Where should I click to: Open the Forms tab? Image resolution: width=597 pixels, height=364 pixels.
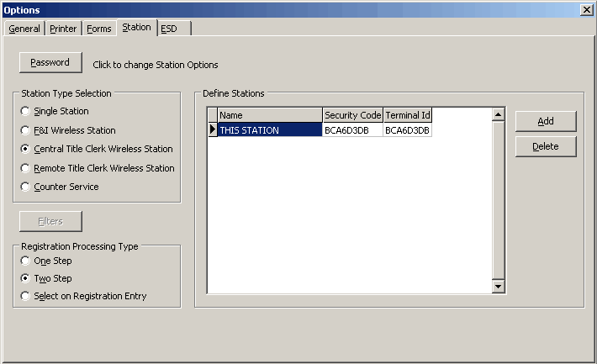pyautogui.click(x=99, y=29)
